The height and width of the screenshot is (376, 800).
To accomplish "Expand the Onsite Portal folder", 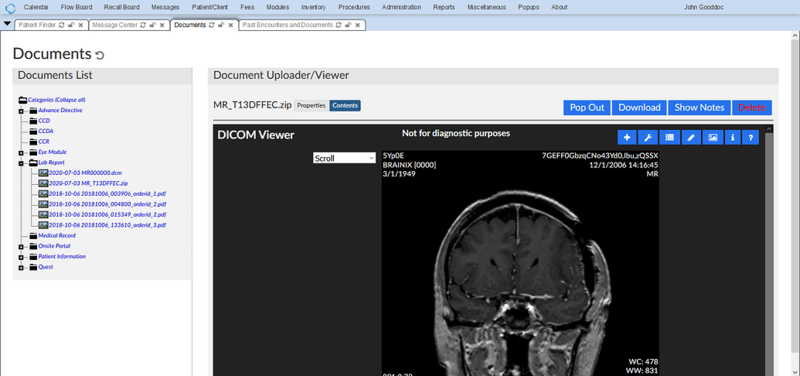I will (x=21, y=246).
